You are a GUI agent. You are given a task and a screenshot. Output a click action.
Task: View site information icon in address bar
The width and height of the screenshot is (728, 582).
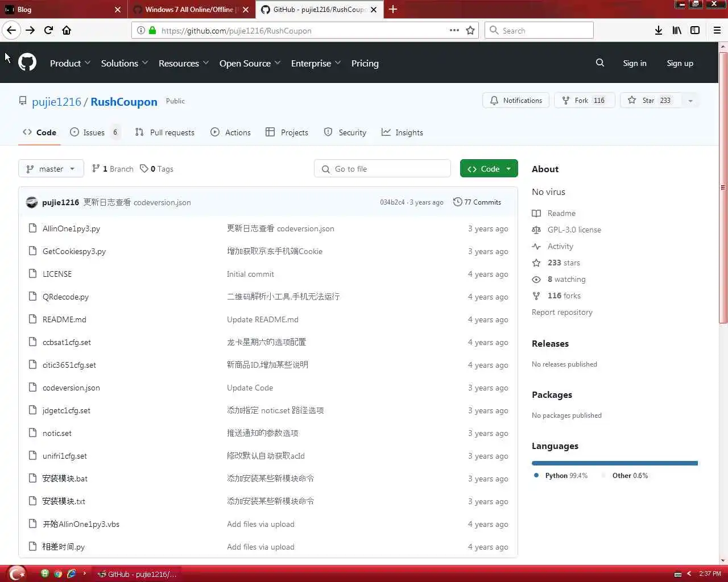click(141, 30)
